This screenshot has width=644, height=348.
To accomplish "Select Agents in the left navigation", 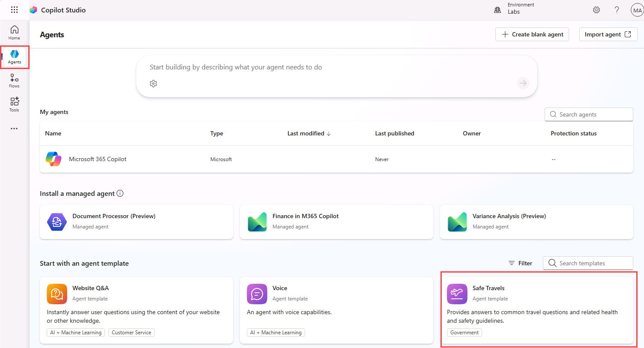I will [x=15, y=57].
